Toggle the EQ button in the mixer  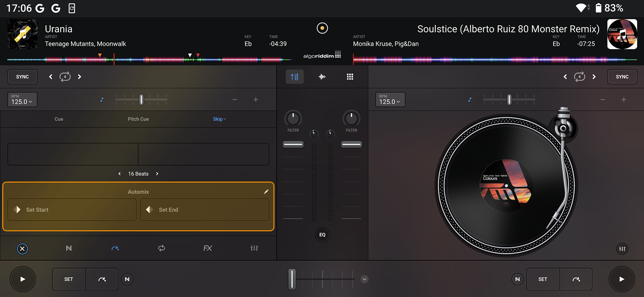322,234
